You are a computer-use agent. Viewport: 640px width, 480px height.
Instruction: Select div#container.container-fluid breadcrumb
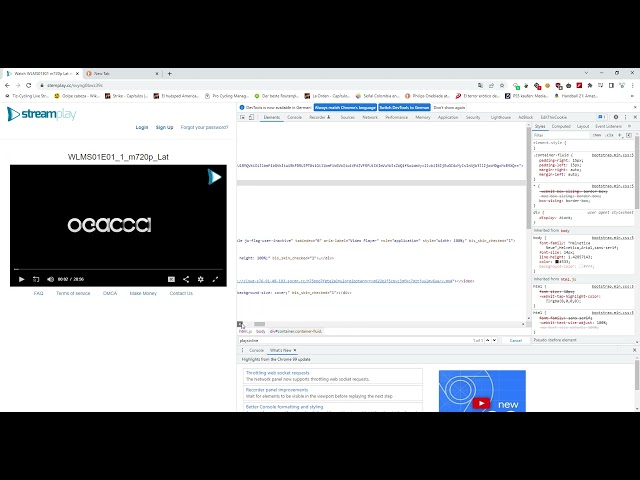[296, 331]
